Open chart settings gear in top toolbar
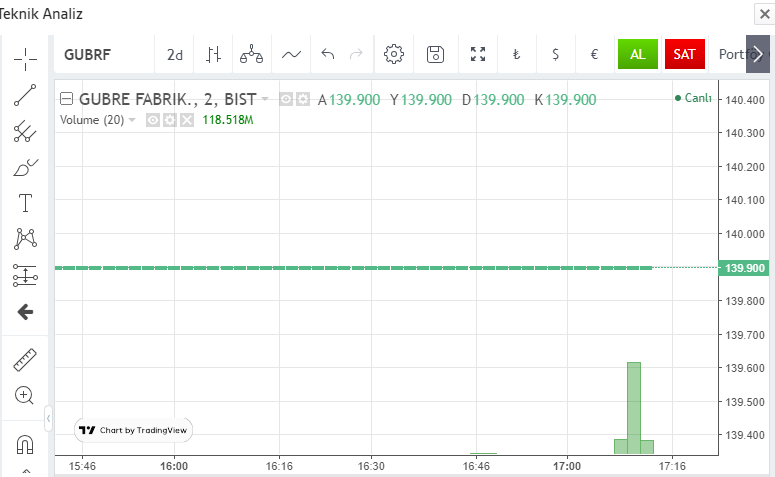Screen dimensions: 775x477 point(394,54)
